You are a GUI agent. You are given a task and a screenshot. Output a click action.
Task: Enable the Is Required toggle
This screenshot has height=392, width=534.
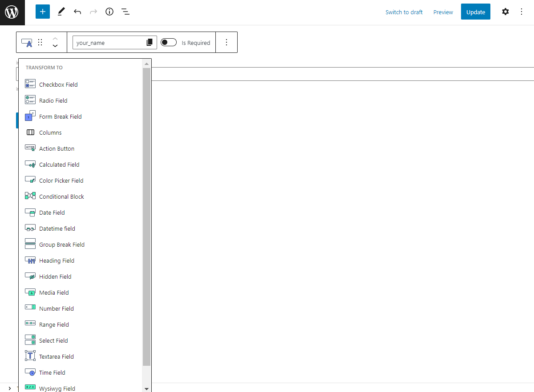pos(169,42)
